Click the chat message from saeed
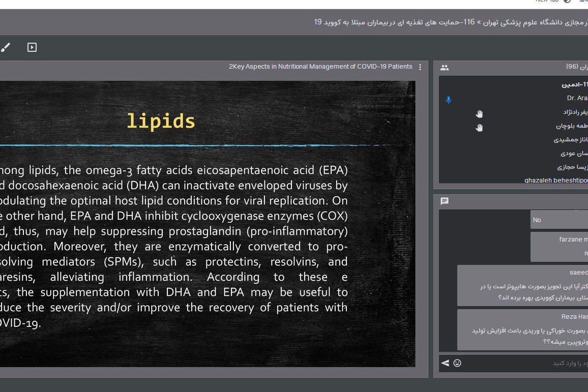Viewport: 588px width, 392px height. tap(522, 286)
